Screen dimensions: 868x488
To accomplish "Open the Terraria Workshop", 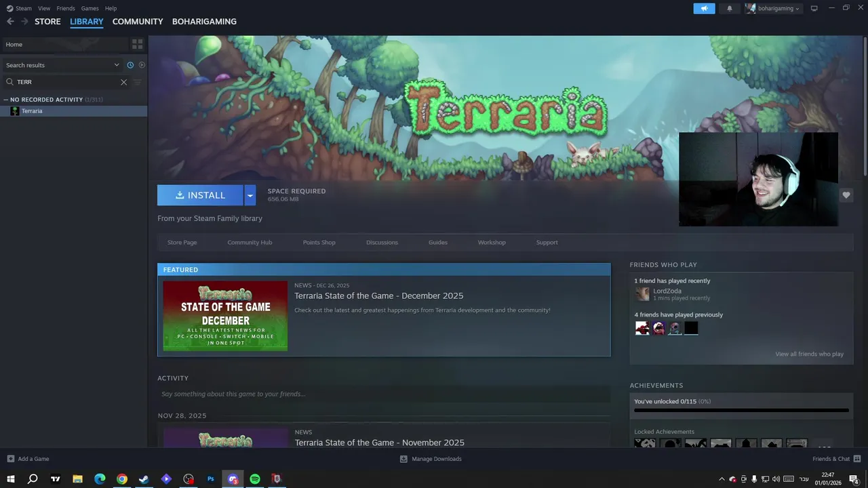I will [492, 243].
